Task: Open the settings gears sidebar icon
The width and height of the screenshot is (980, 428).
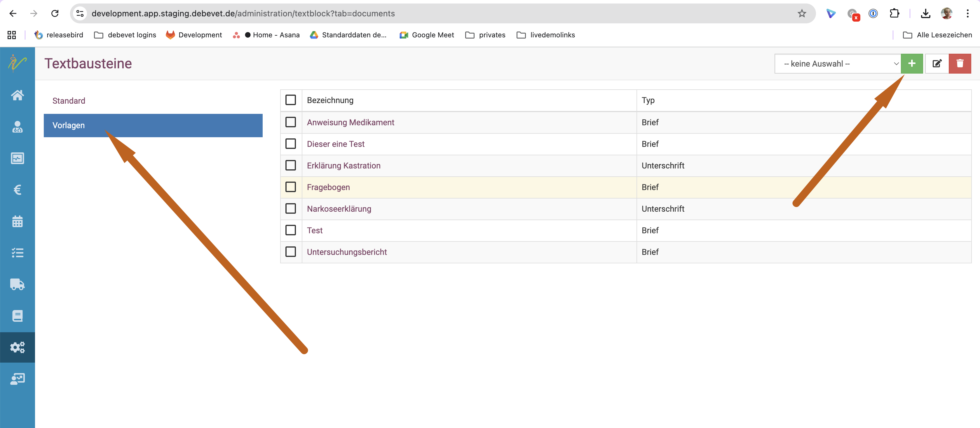Action: (x=18, y=347)
